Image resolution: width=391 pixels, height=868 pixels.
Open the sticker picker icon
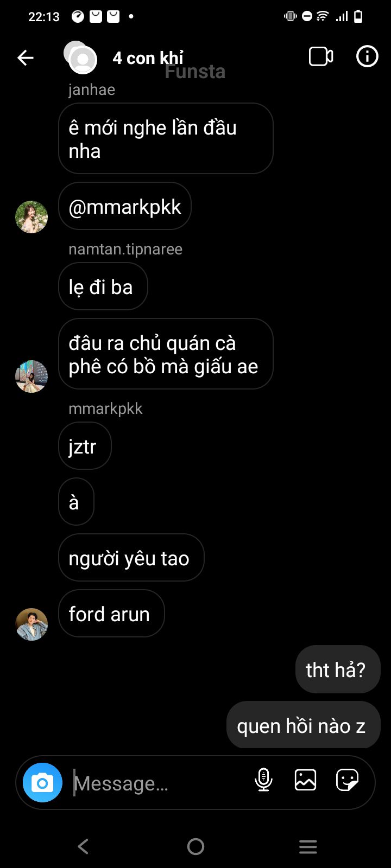pos(347,780)
